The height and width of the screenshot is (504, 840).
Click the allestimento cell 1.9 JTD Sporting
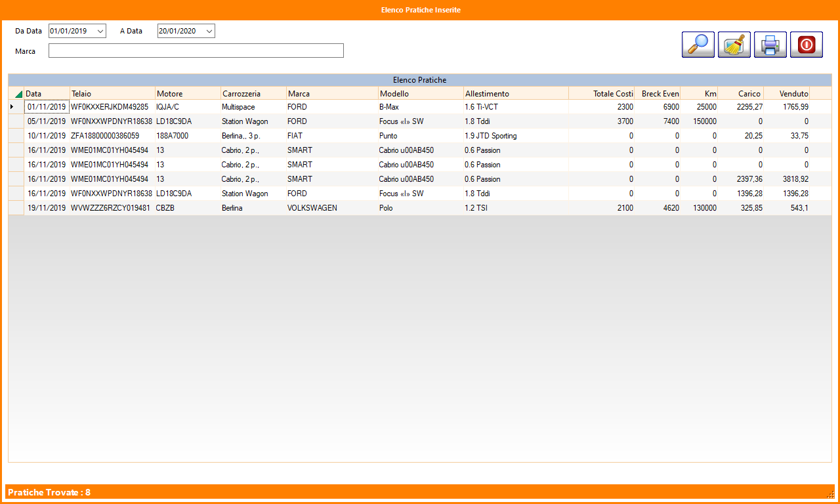click(x=516, y=135)
